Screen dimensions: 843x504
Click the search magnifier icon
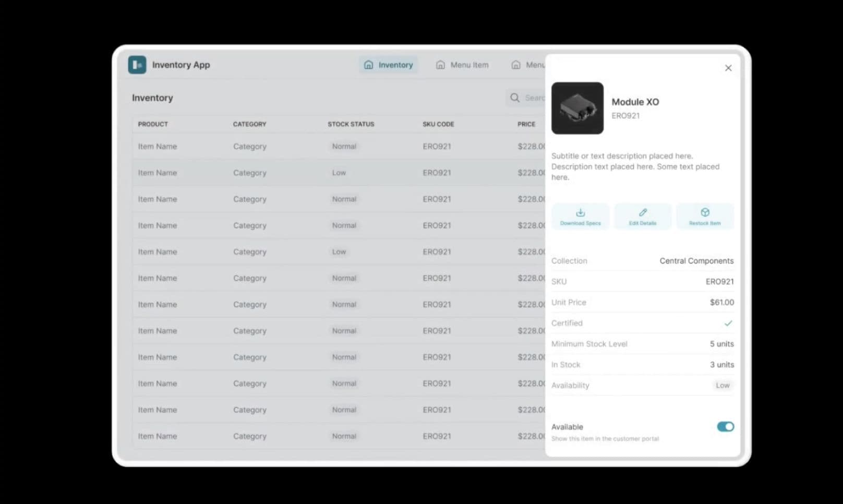coord(515,98)
